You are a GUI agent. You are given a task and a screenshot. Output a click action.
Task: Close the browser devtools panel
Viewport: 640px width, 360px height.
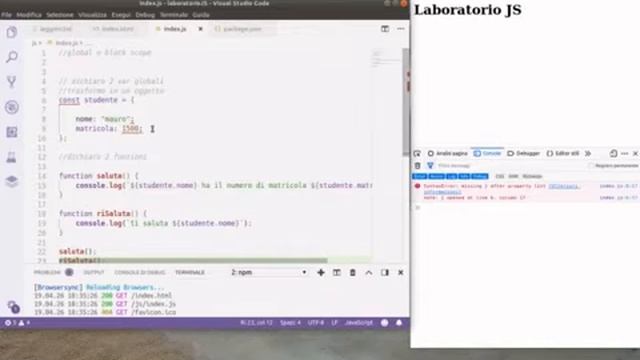pos(636,153)
